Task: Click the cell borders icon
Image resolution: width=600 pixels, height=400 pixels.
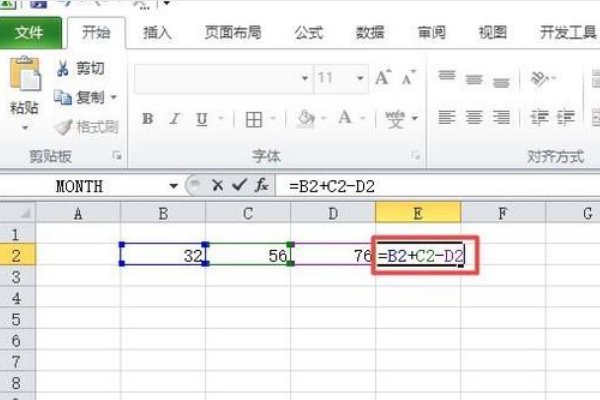Action: [254, 119]
